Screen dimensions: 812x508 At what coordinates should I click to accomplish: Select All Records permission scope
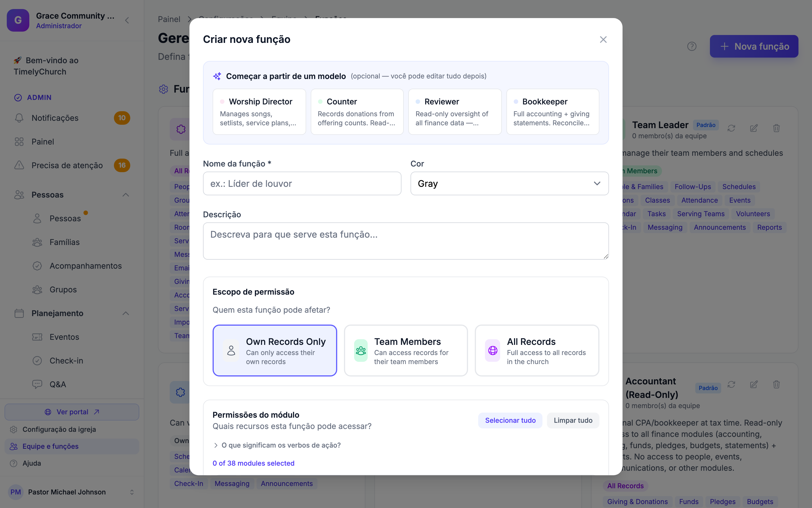tap(537, 351)
